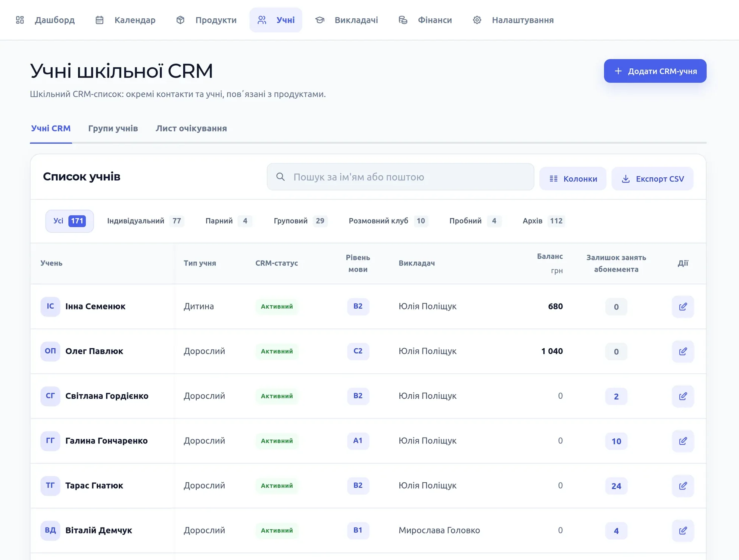Filter by Архів 112

click(543, 221)
